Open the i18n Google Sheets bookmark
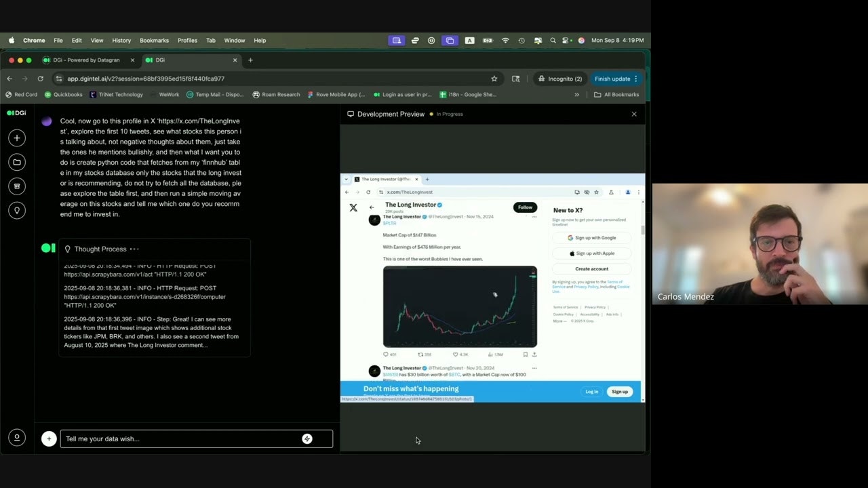Image resolution: width=868 pixels, height=488 pixels. (468, 95)
